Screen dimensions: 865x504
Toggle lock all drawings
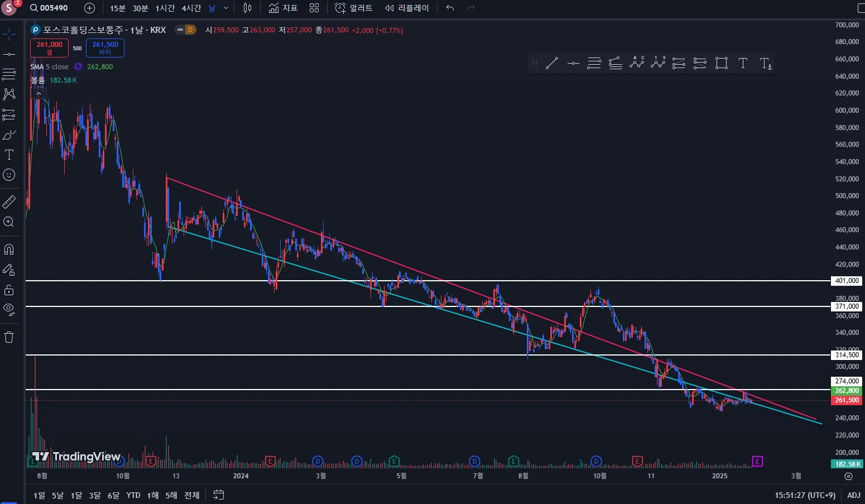point(9,290)
